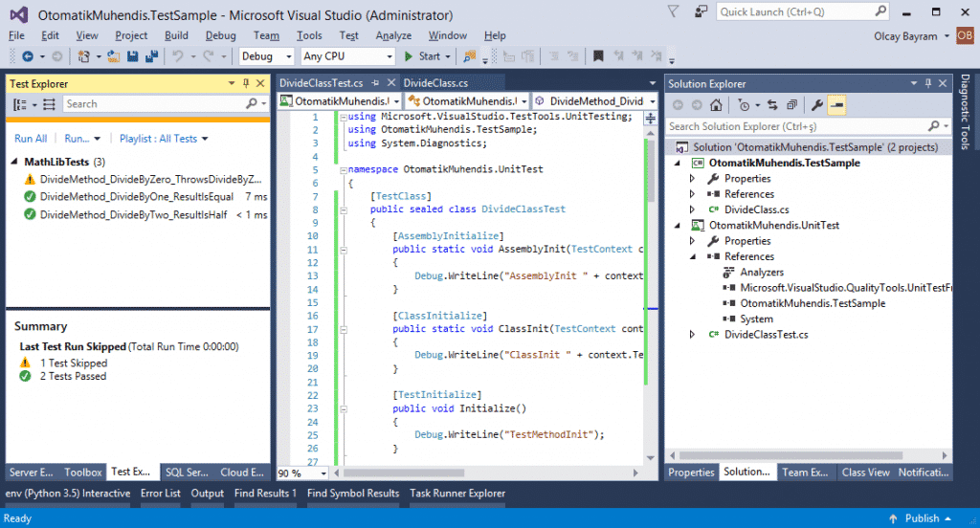Switch to the DivideClass.cs editor tab
The width and height of the screenshot is (980, 528).
(x=435, y=83)
